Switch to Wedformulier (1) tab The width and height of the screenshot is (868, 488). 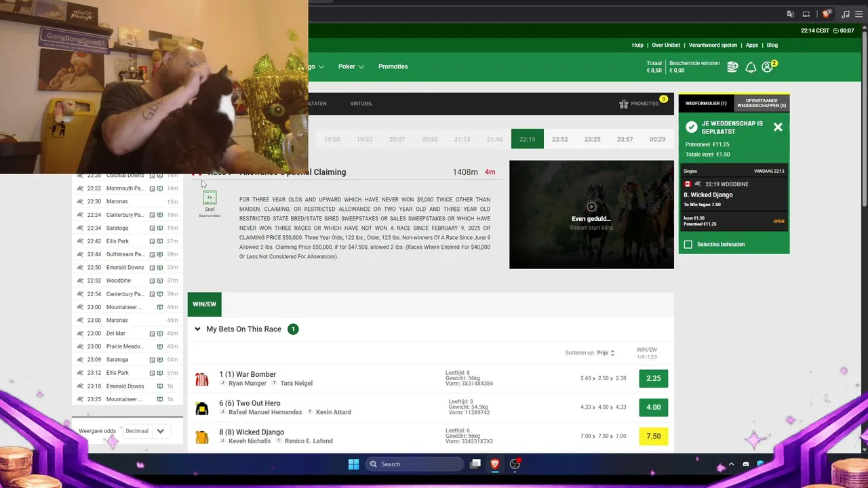coord(706,104)
